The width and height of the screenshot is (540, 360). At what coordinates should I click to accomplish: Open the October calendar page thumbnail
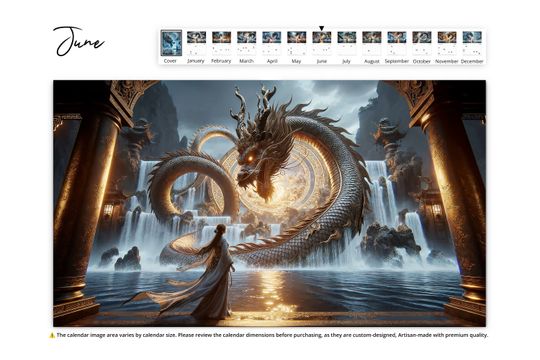422,43
